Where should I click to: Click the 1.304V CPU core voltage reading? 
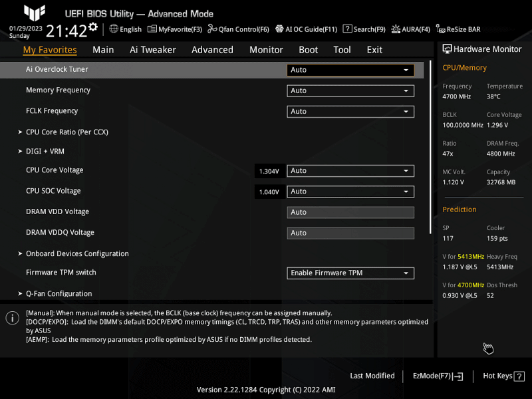(269, 172)
